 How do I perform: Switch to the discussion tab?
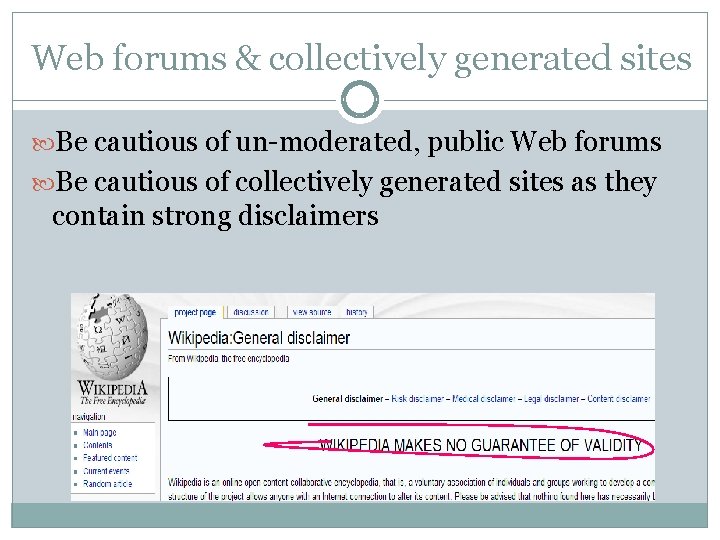coord(251,312)
